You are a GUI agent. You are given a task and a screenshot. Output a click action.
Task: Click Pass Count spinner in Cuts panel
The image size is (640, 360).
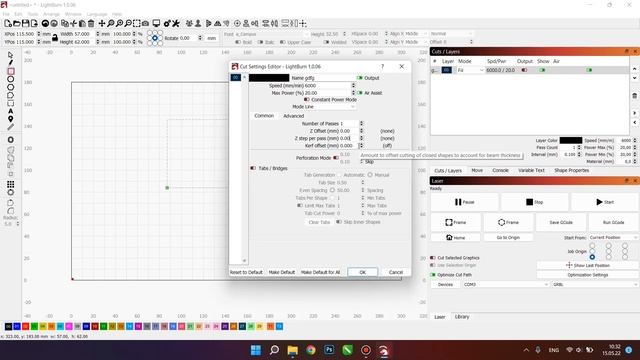tap(579, 147)
